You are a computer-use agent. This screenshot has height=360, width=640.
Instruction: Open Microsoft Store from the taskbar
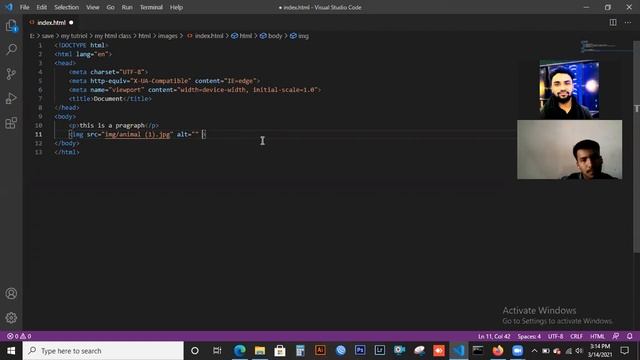click(280, 351)
